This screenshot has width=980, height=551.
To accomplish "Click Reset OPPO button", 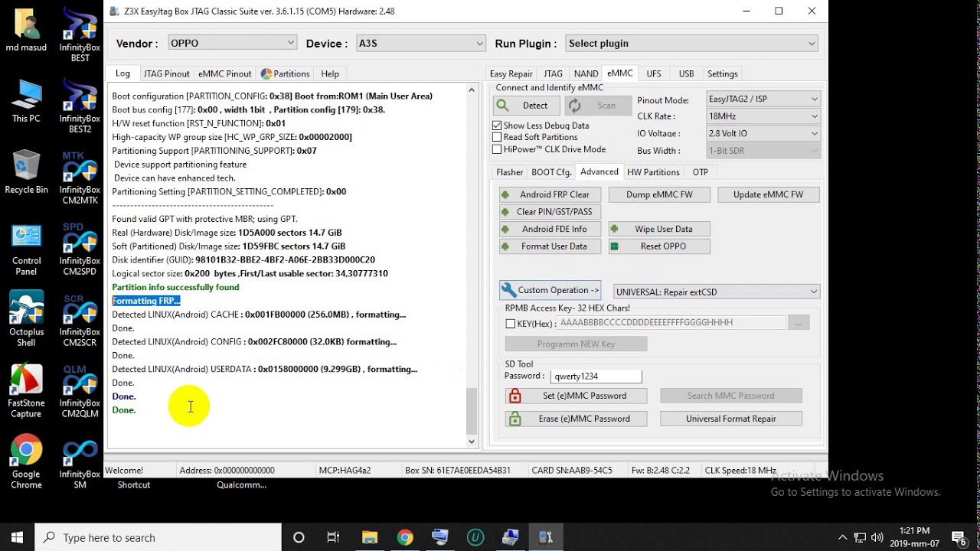I will coord(659,246).
